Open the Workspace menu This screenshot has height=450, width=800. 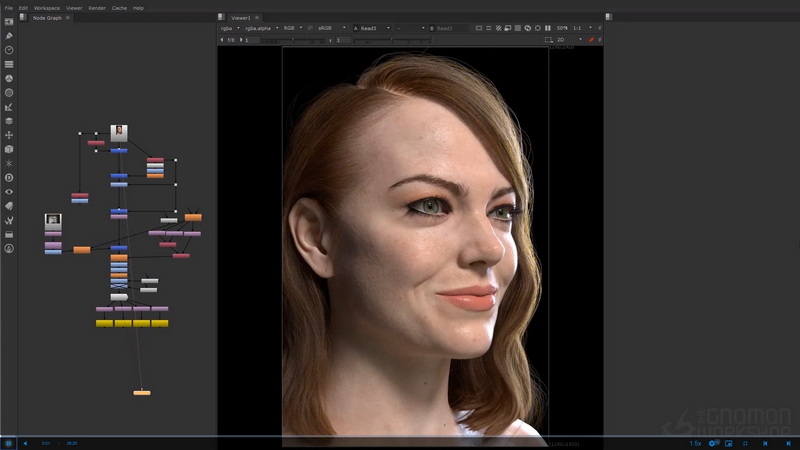coord(46,8)
